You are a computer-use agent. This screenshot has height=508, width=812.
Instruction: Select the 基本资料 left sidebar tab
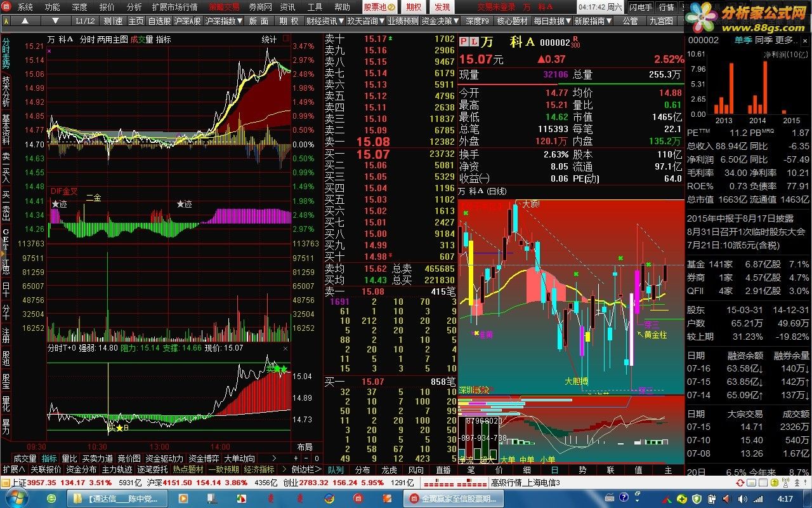pos(6,130)
